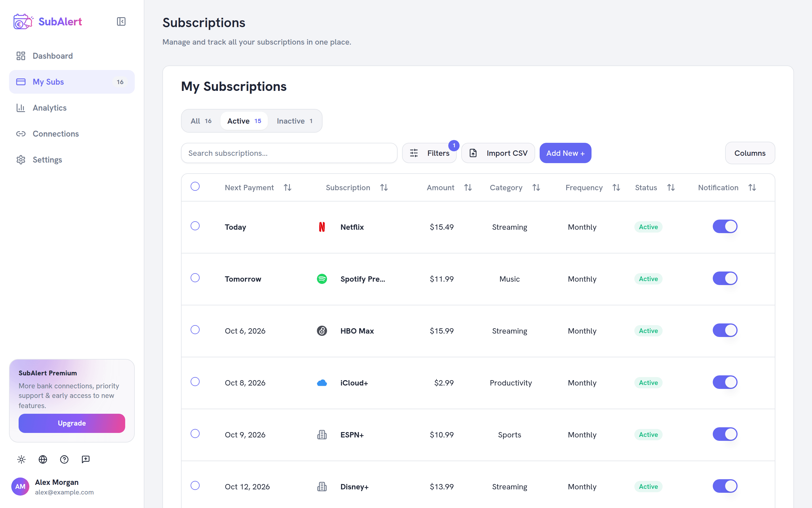Screen dimensions: 812x508
Task: Switch off ESPN+ notification toggle
Action: (725, 434)
